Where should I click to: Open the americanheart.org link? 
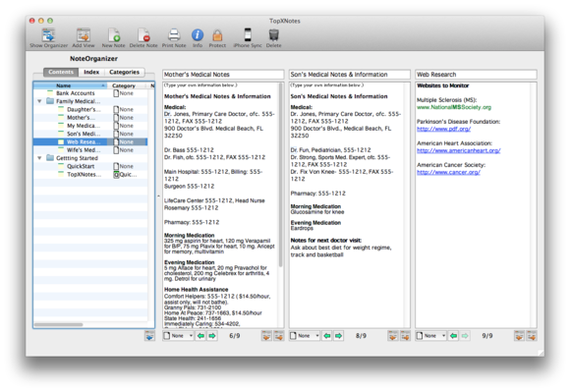(458, 150)
